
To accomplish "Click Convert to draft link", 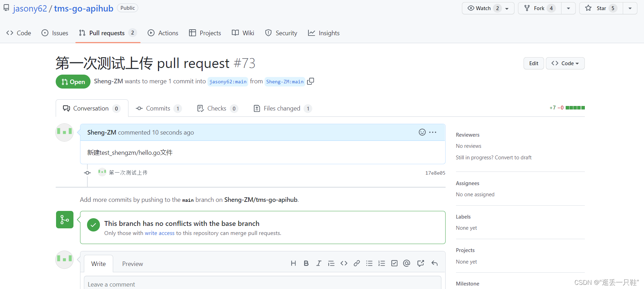I will [513, 158].
